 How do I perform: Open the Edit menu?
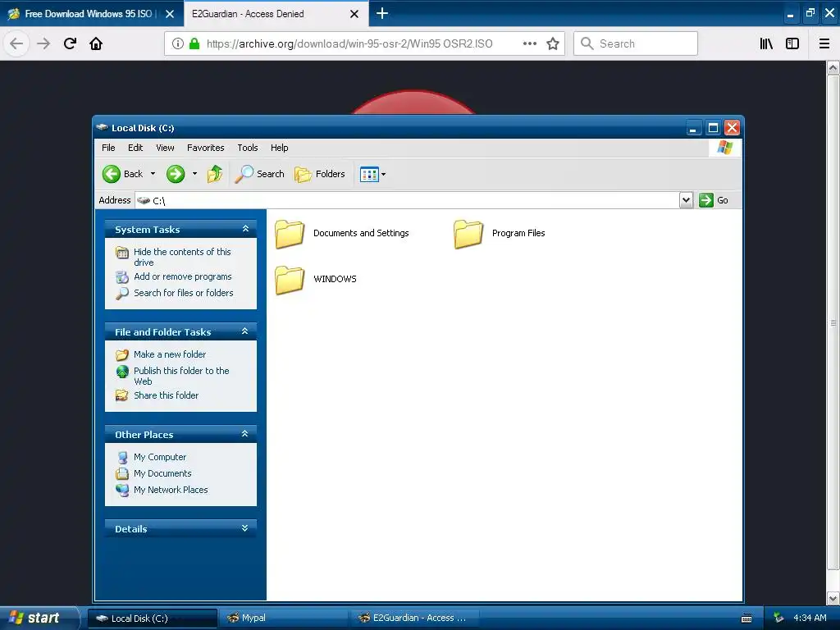[x=135, y=148]
